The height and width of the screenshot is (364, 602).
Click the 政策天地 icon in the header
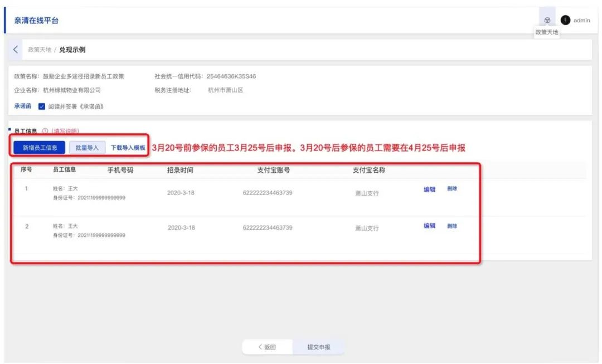(547, 21)
